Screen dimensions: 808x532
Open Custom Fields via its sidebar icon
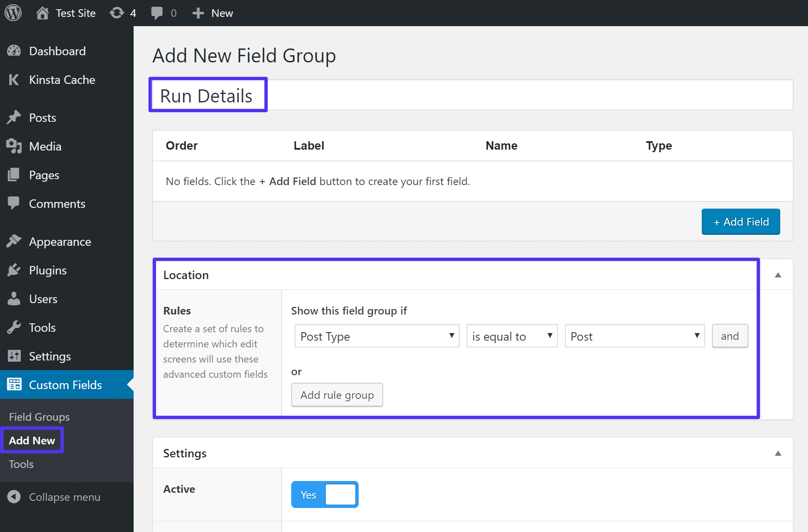[x=14, y=384]
